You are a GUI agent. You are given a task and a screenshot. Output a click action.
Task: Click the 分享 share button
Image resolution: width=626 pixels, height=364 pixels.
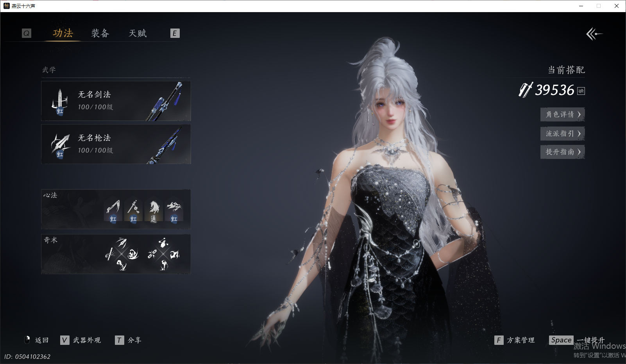point(129,340)
